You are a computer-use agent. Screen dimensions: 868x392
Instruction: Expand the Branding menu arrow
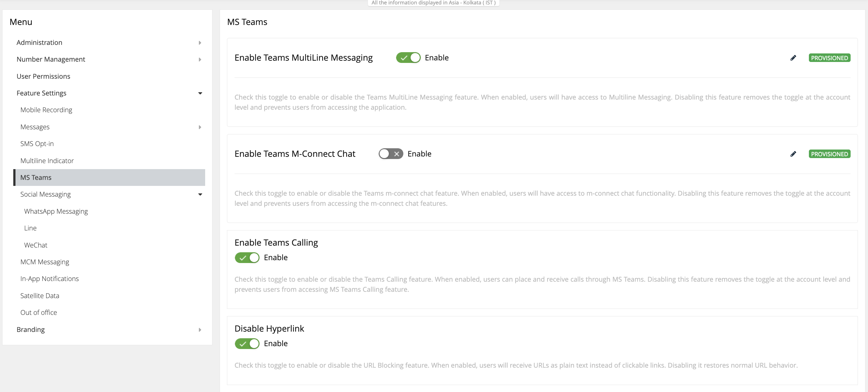tap(200, 330)
